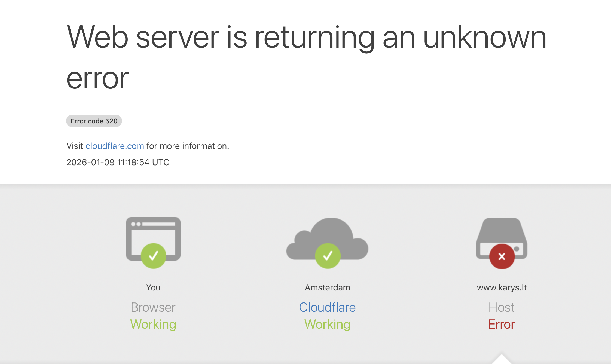Click the Error code 520 badge

click(94, 121)
